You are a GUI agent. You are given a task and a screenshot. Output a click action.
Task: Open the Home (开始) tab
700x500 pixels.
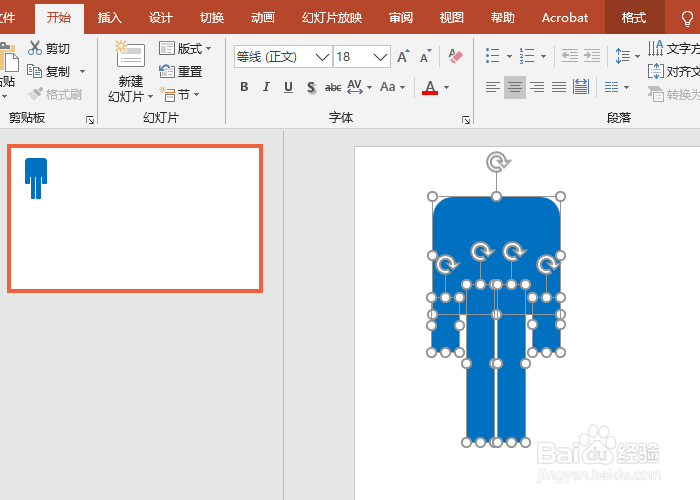click(x=59, y=18)
